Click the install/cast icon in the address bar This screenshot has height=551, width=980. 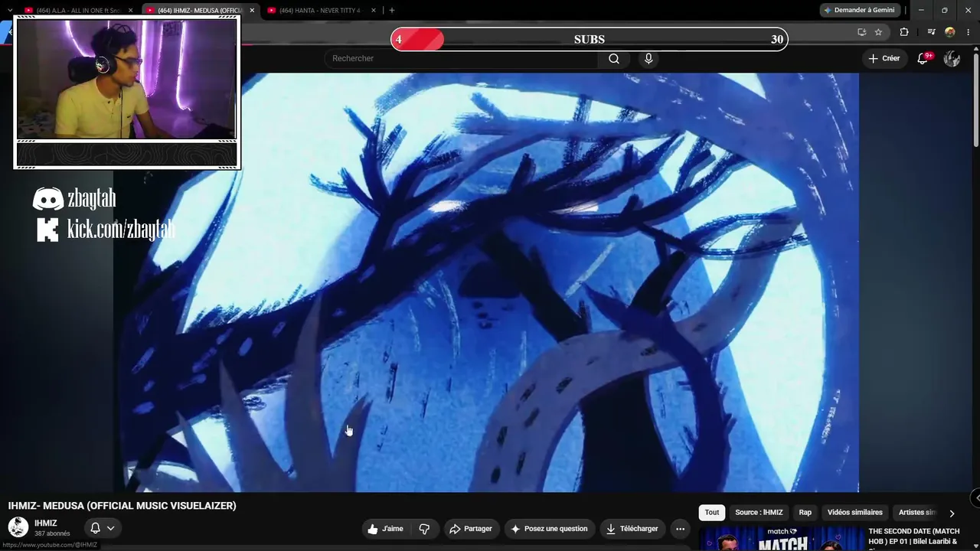861,32
